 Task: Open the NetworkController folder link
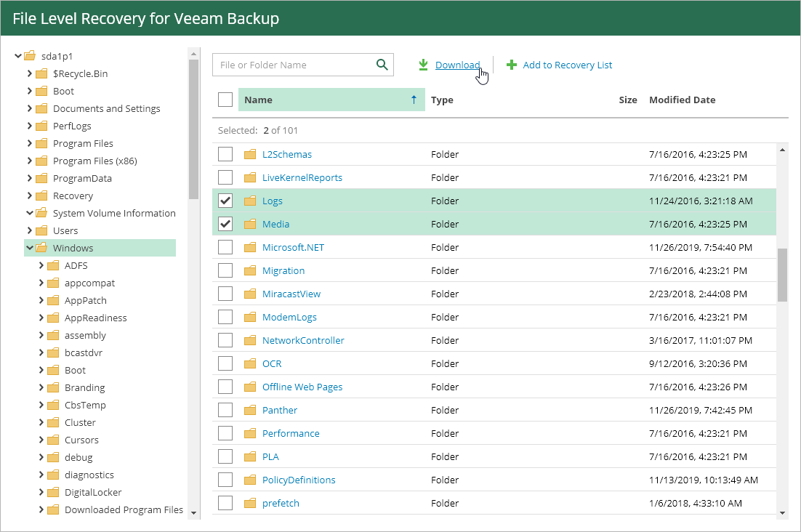tap(303, 340)
